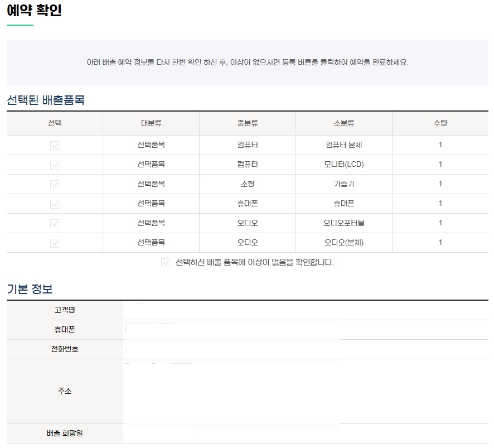Click quantity 1 in 오디오(본체) row
This screenshot has width=494, height=448.
tap(440, 243)
